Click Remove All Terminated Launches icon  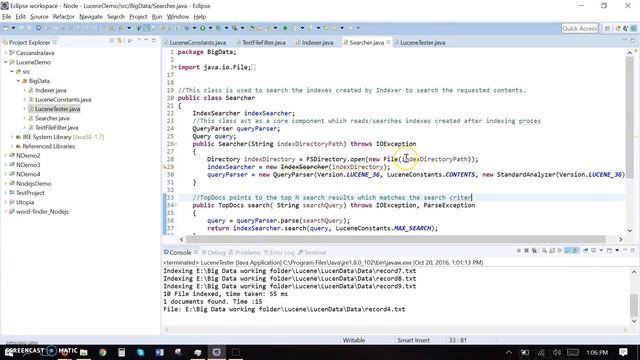coord(534,251)
